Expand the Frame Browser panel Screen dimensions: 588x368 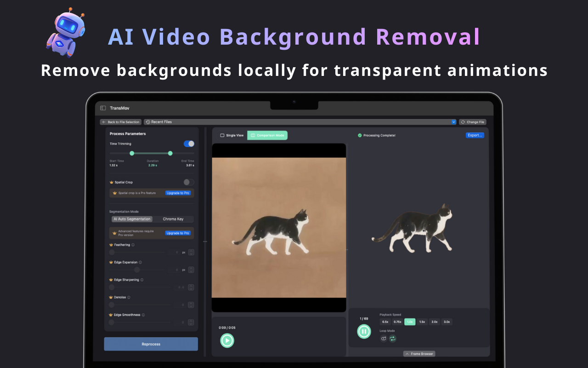[x=418, y=354]
